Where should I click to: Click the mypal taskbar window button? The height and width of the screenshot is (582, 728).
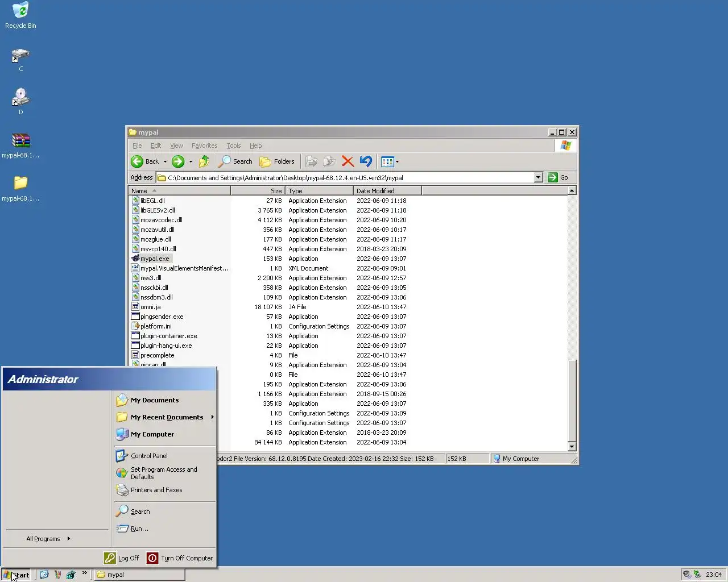(139, 575)
